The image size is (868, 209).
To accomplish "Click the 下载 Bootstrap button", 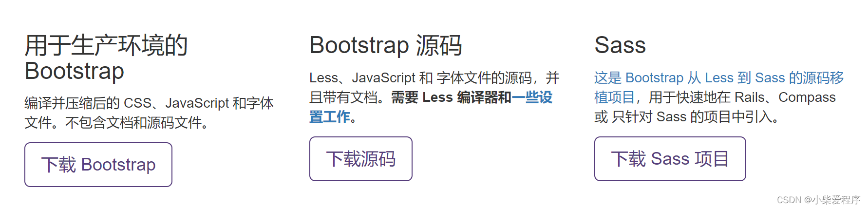I will (x=98, y=165).
